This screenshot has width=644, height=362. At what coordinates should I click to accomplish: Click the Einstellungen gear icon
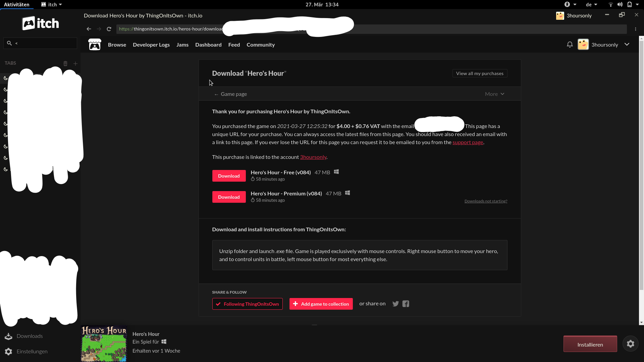tap(8, 351)
